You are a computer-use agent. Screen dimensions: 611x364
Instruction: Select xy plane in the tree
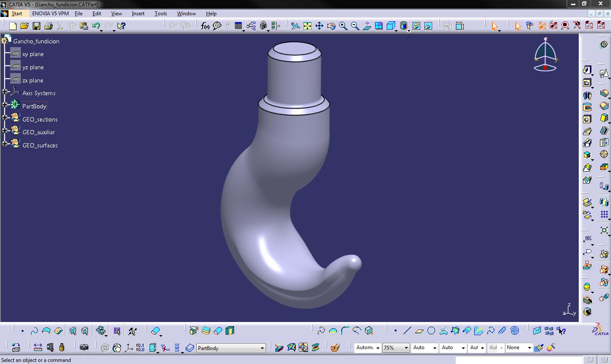[x=33, y=54]
